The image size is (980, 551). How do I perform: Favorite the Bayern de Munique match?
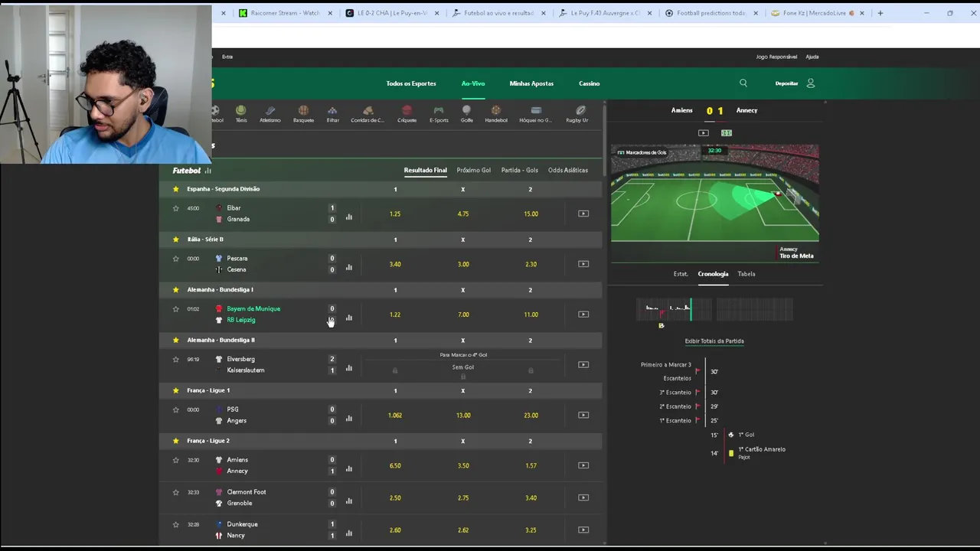click(176, 309)
